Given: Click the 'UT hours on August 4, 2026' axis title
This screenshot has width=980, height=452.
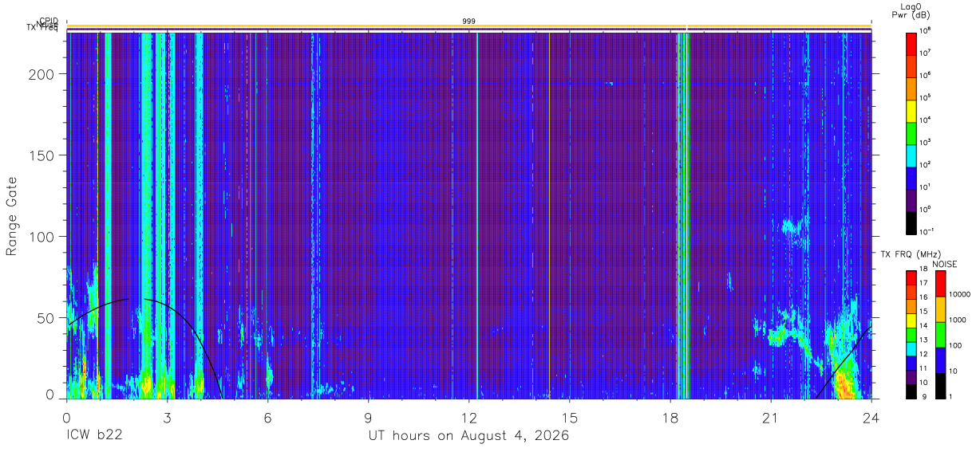Looking at the screenshot, I should pyautogui.click(x=468, y=436).
